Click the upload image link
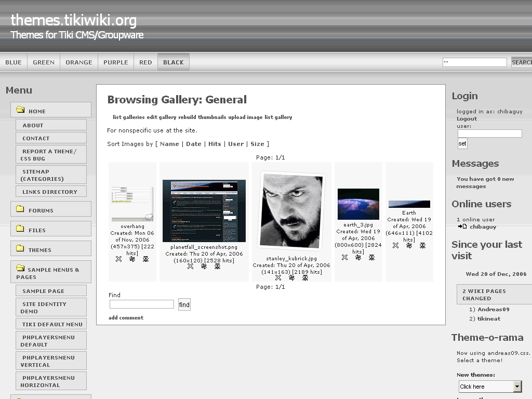The height and width of the screenshot is (399, 532). point(245,117)
